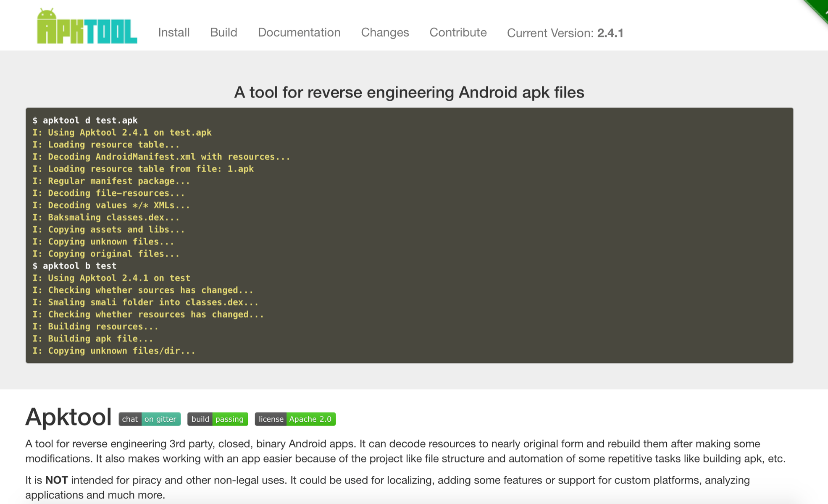This screenshot has width=828, height=504.
Task: Click the reverse engineering page headline
Action: (x=409, y=92)
